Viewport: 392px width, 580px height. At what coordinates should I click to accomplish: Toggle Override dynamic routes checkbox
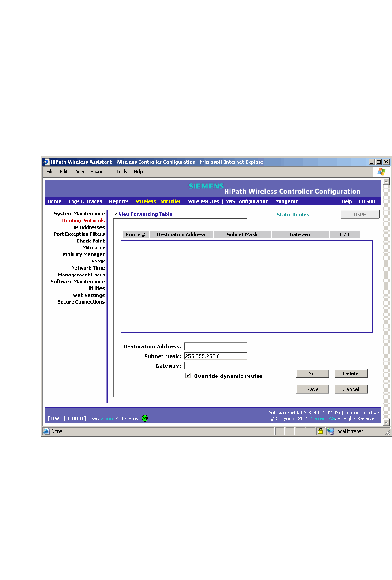(x=188, y=376)
